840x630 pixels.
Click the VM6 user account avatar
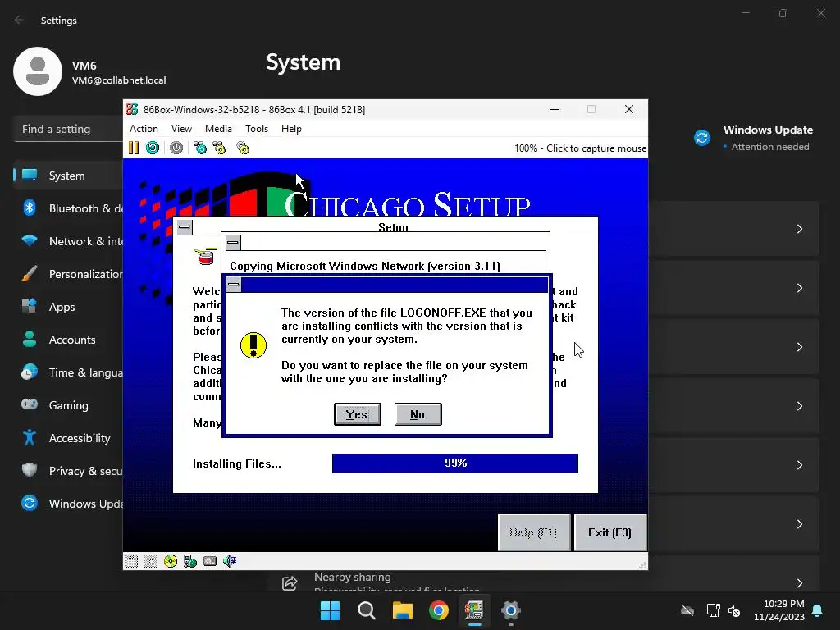tap(38, 71)
